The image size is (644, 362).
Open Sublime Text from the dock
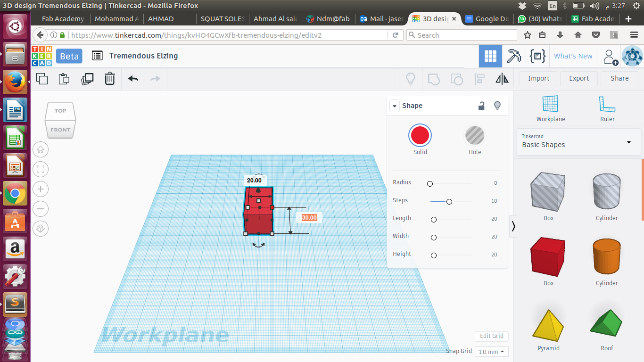tap(15, 304)
